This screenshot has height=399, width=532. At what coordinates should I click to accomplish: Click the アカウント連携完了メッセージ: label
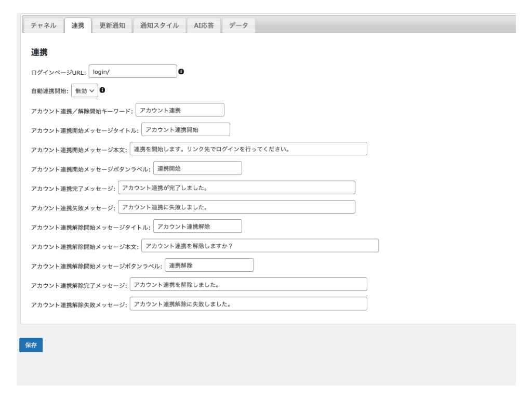point(73,189)
